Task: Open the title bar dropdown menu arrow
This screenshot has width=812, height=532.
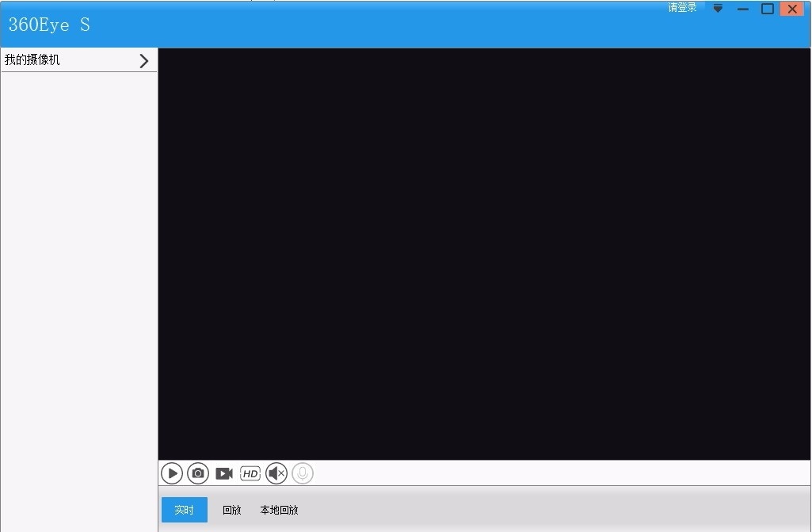Action: pyautogui.click(x=718, y=8)
